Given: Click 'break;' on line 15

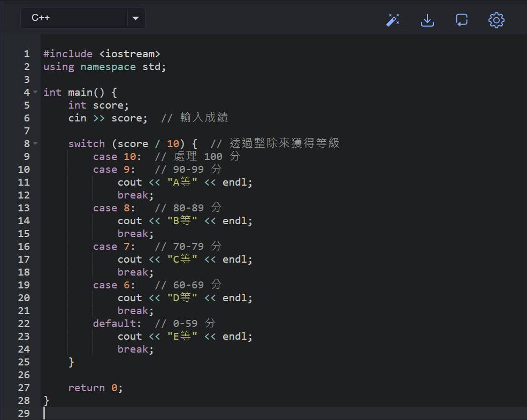Looking at the screenshot, I should click(135, 233).
